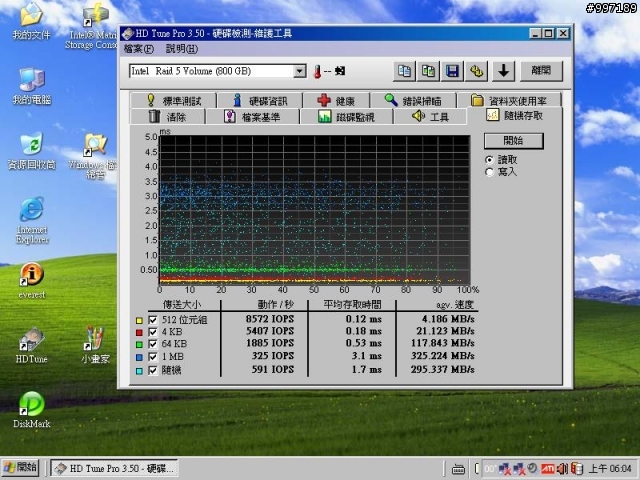Switch to the 錯誤掃瞄 tab
The image size is (640, 480).
[413, 100]
